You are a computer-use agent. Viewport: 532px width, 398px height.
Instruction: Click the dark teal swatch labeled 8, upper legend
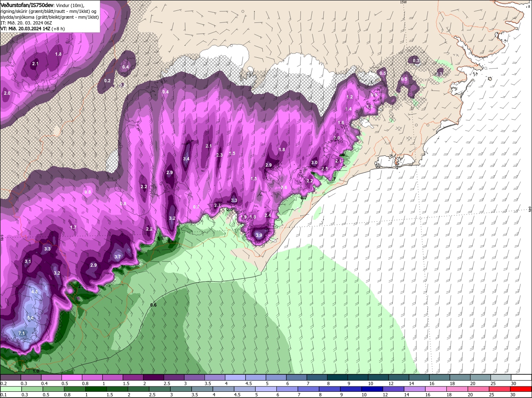337,377
